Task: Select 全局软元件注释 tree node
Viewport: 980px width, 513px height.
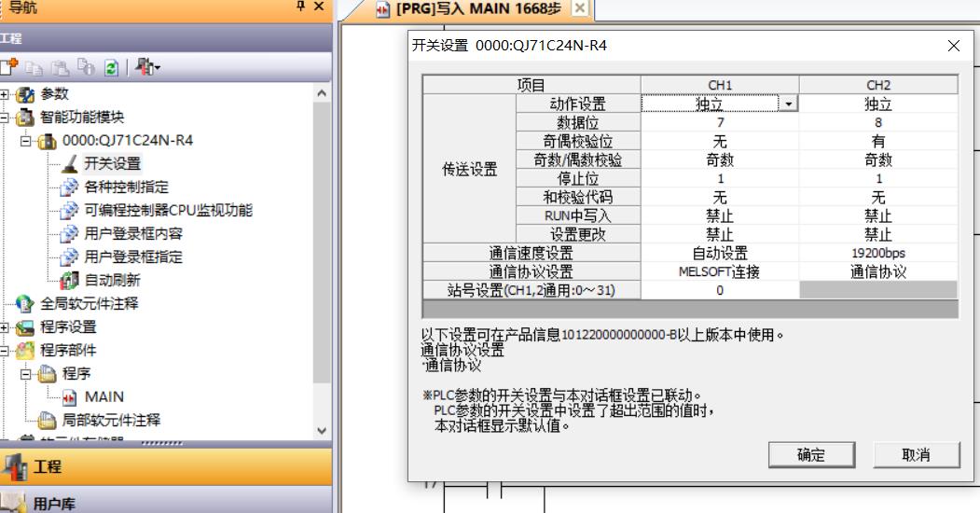Action: point(89,304)
